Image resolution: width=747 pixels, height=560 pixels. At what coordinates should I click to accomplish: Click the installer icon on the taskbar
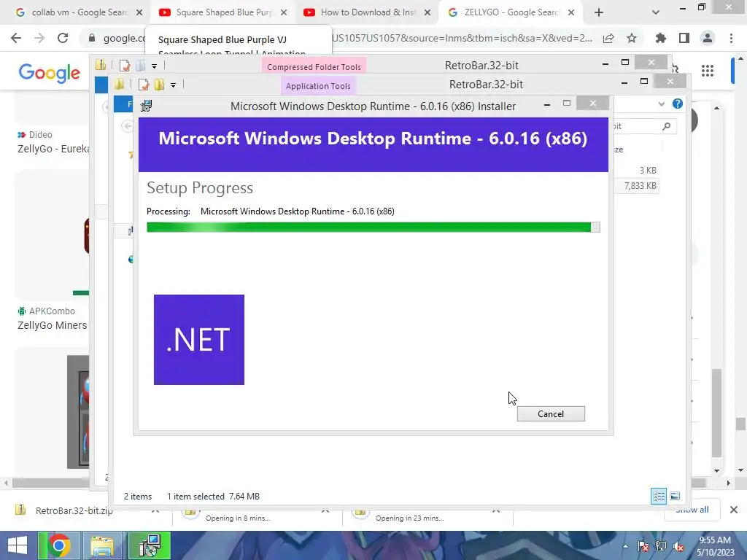point(150,545)
